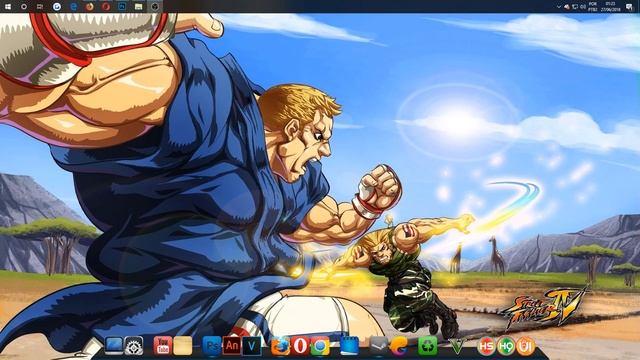Viewport: 640px width, 360px height.
Task: Open the green HQ icon in dock
Action: 506,346
